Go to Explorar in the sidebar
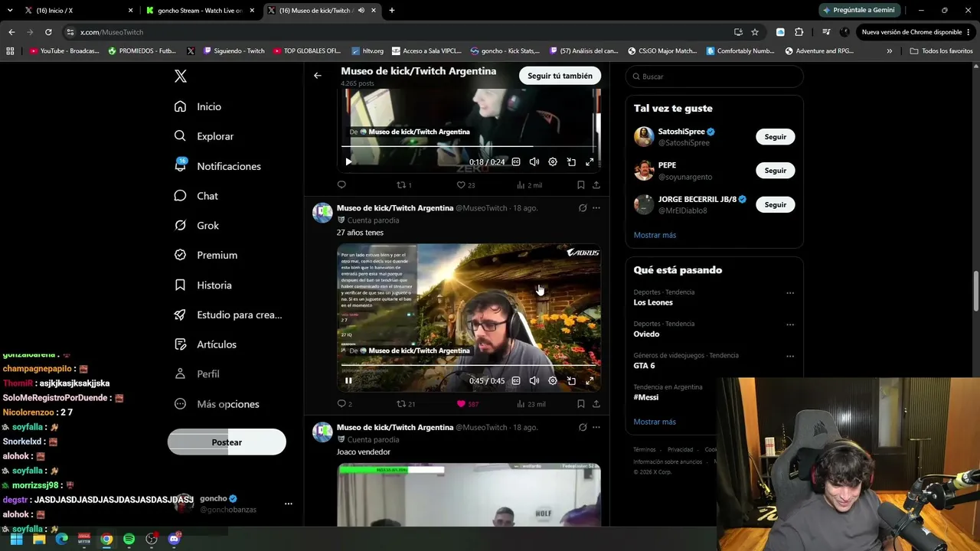The image size is (980, 551). click(204, 136)
